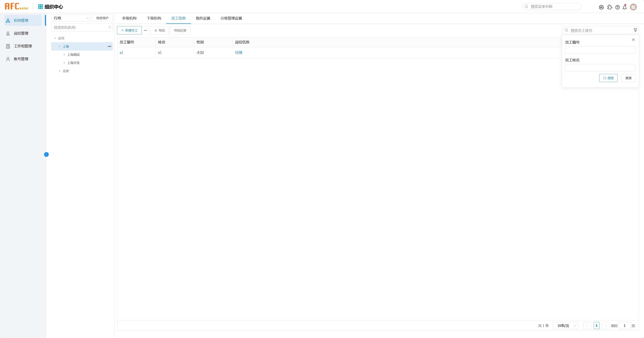Click the AI assistant icon in header
The height and width of the screenshot is (338, 644).
point(601,7)
